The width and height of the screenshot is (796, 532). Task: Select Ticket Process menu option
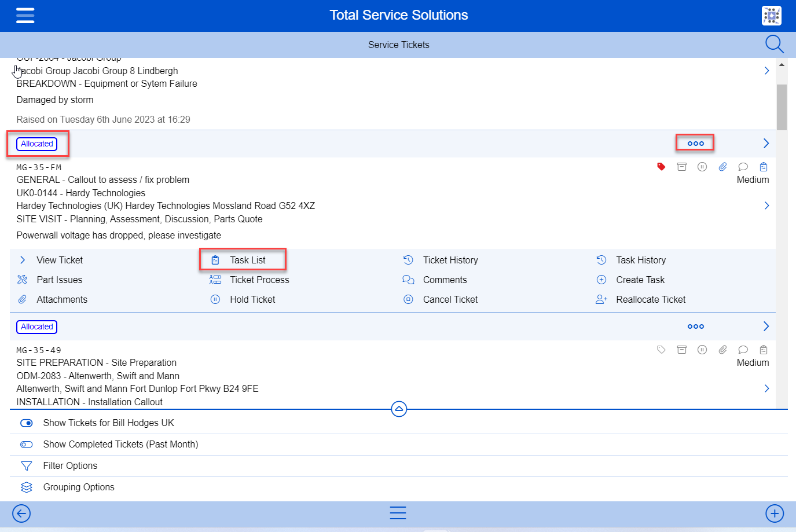click(259, 280)
